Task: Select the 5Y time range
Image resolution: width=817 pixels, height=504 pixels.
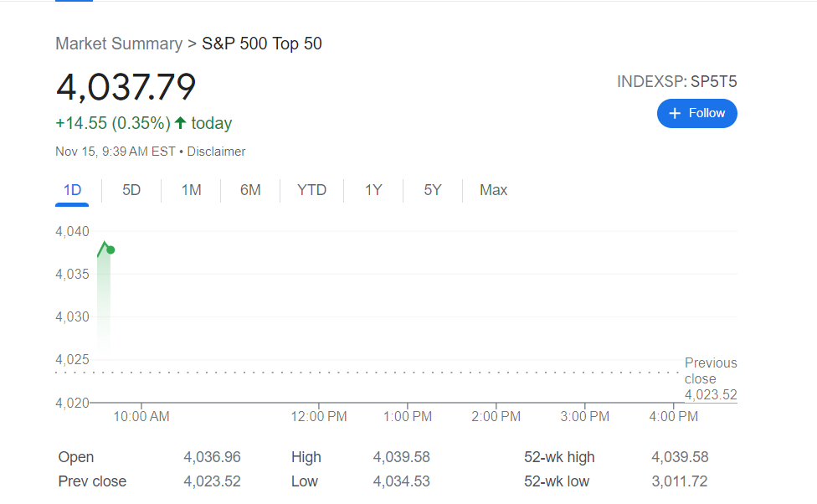Action: [x=433, y=190]
